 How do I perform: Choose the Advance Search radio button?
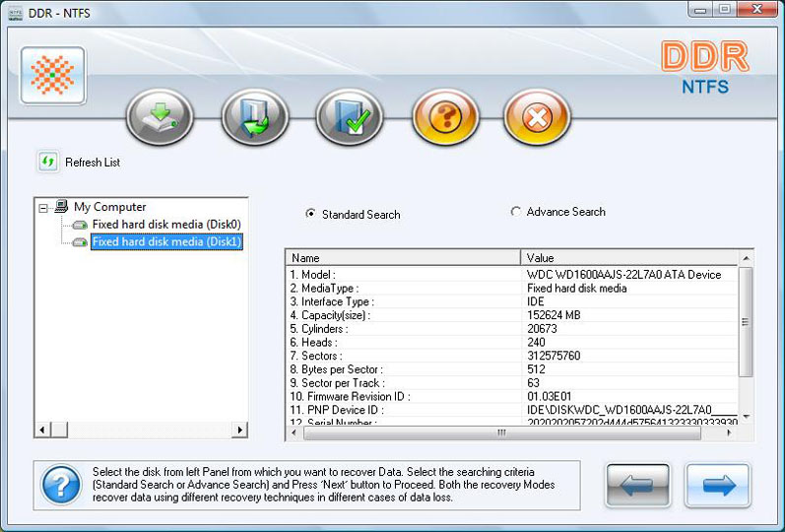coord(516,212)
